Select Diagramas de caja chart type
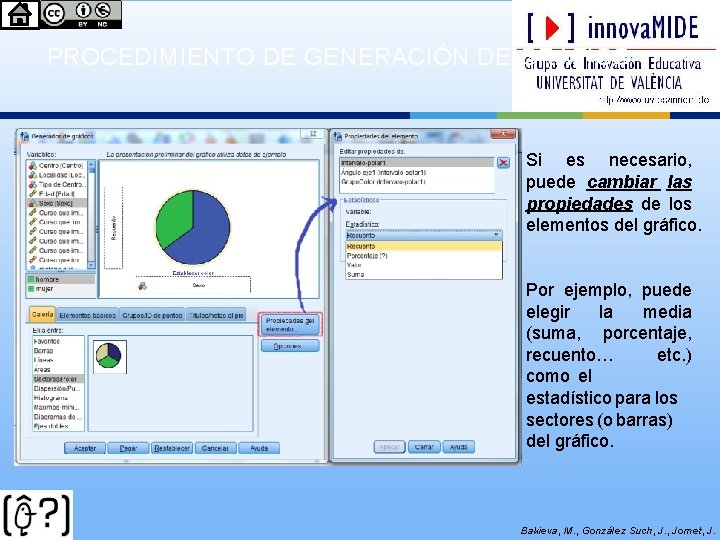720x540 pixels. pyautogui.click(x=58, y=417)
